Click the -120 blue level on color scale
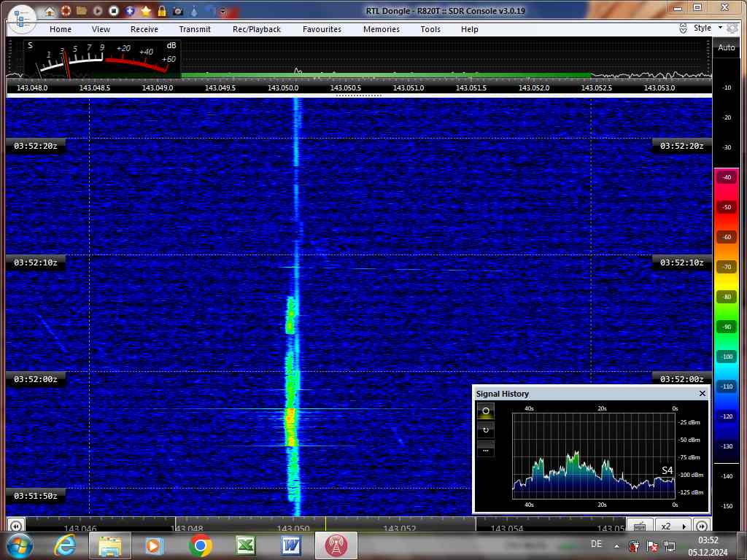The image size is (747, 560). tap(727, 416)
